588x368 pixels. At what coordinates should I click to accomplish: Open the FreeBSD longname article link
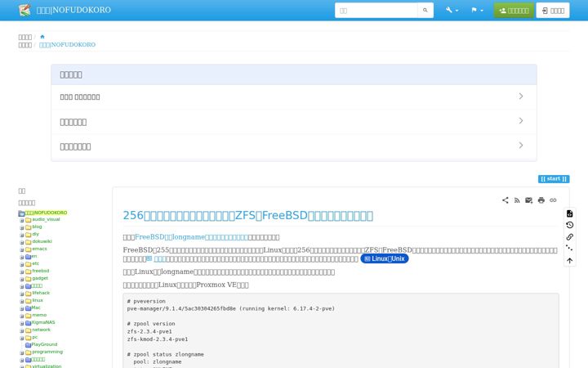(191, 237)
